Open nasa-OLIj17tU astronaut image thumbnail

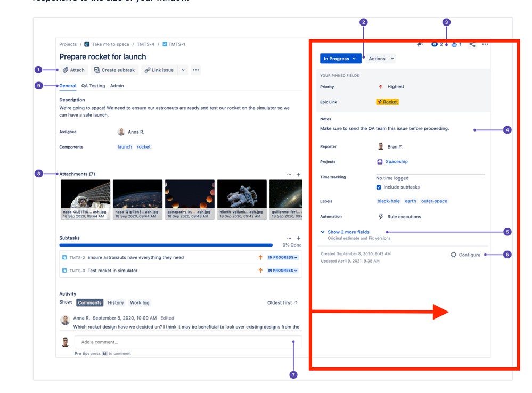coord(86,200)
